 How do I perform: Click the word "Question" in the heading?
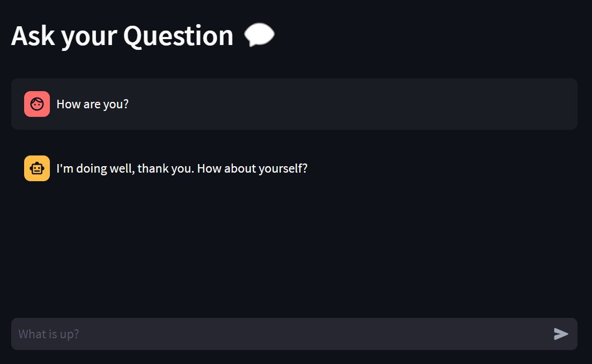tap(178, 36)
